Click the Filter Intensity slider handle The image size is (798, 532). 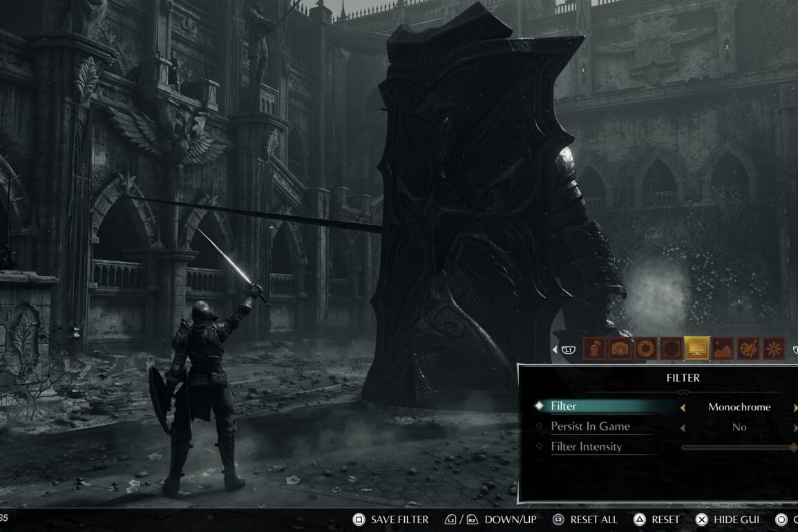[x=793, y=447]
